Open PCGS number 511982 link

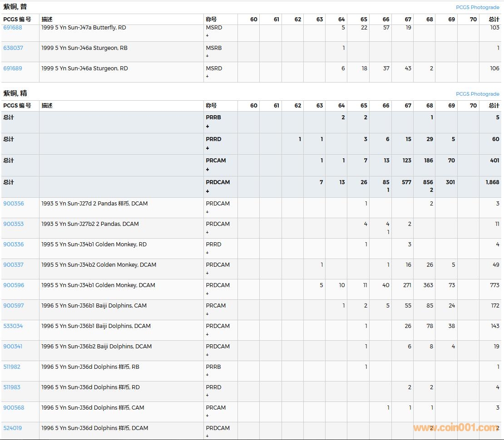pos(12,367)
